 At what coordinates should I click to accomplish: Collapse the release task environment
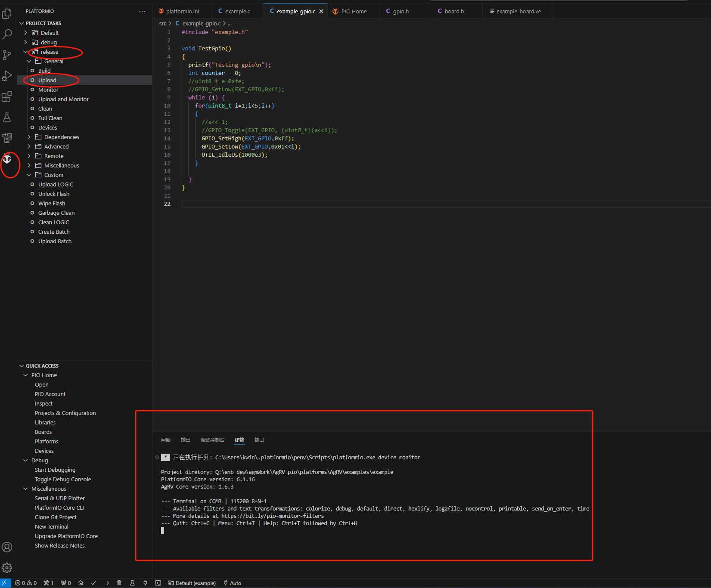(25, 52)
